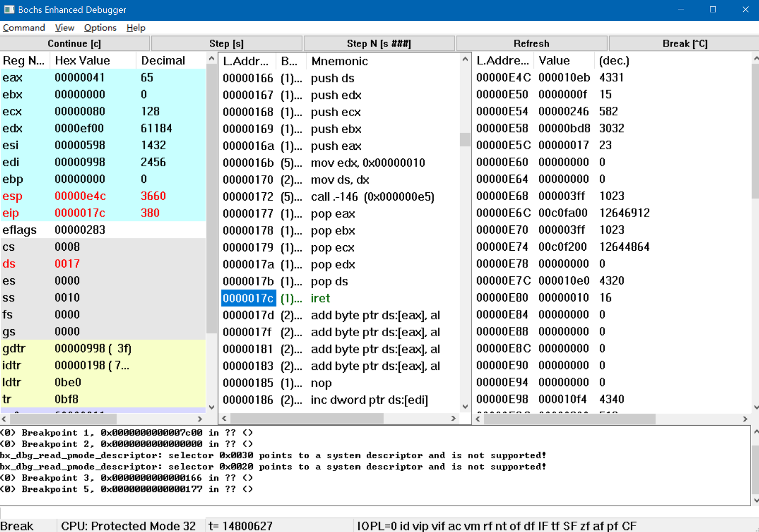The image size is (759, 532).
Task: Click the Bochs application icon in title bar
Action: (x=9, y=9)
